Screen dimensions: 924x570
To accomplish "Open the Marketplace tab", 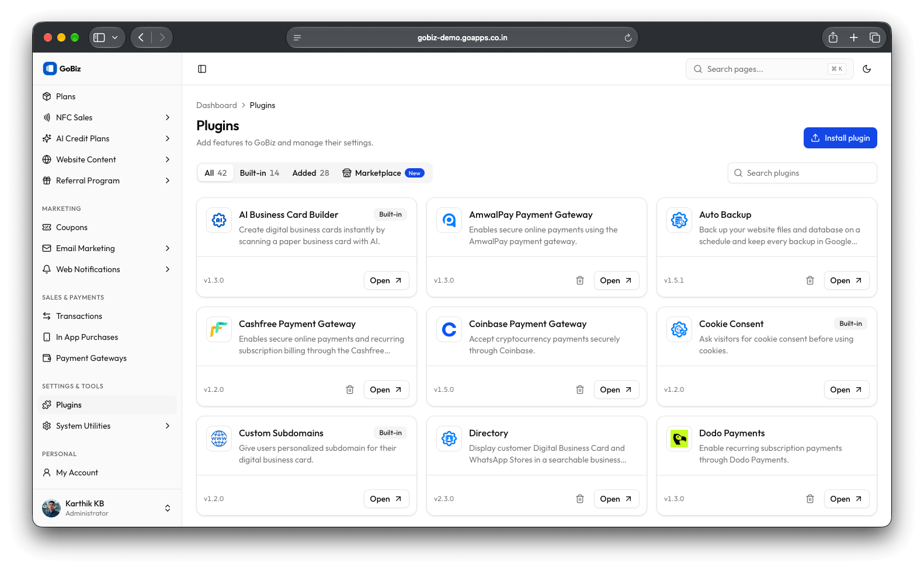I will tap(383, 173).
